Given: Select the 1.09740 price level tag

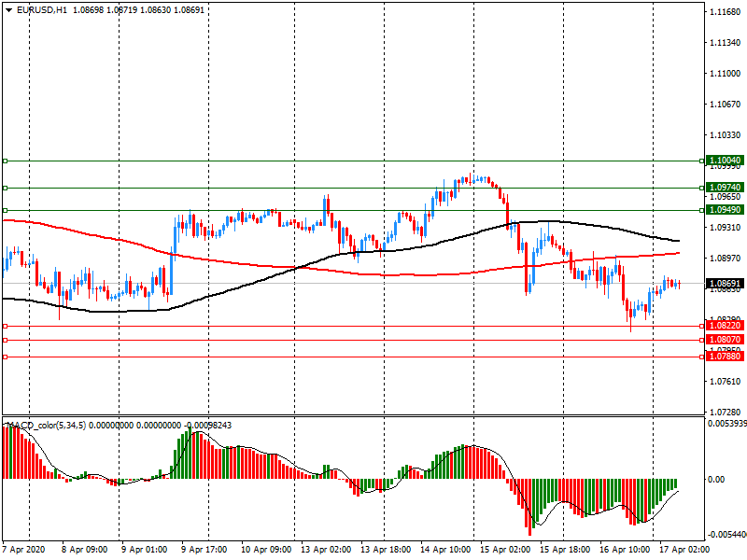Looking at the screenshot, I should click(725, 188).
